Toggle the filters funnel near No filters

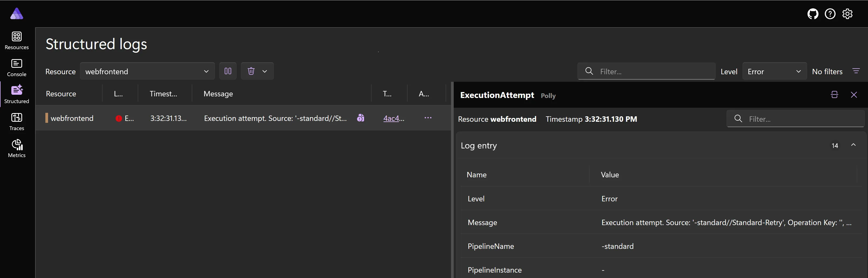coord(856,71)
